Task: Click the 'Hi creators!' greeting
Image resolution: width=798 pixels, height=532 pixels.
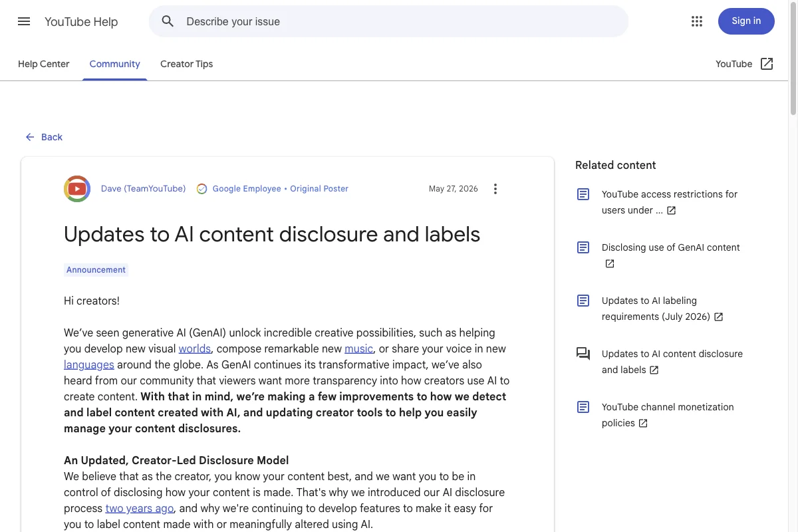Action: point(92,301)
